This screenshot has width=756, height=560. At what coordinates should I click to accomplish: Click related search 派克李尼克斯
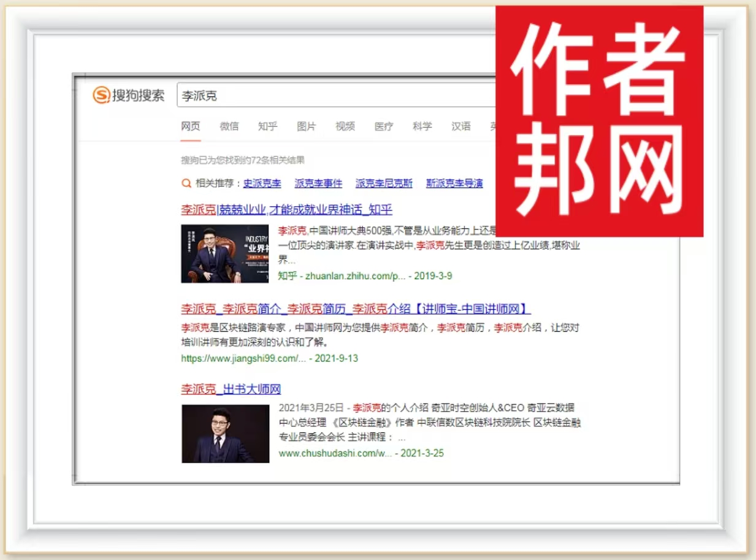tap(384, 183)
